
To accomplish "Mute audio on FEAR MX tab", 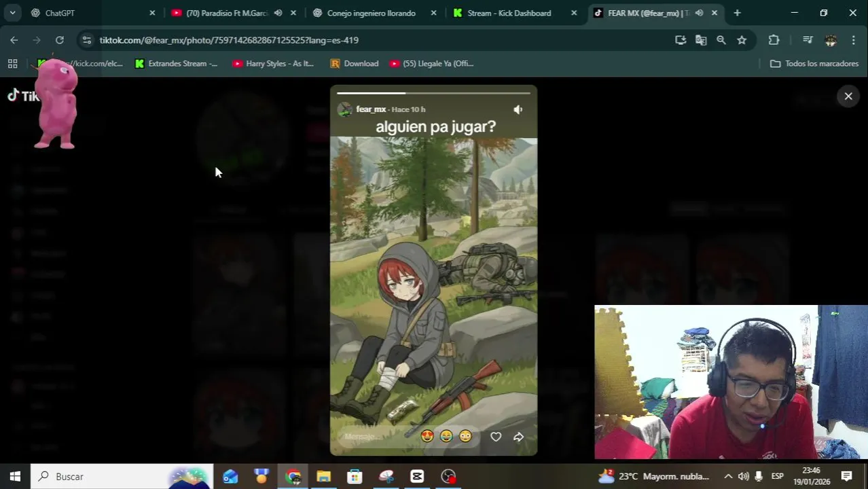I will click(x=699, y=13).
